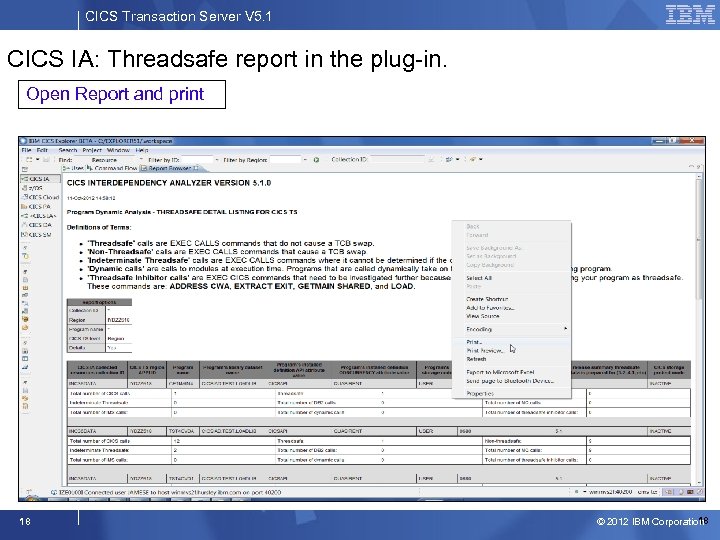Open the CICS IA perspective in sidebar
The width and height of the screenshot is (720, 540).
coord(40,179)
